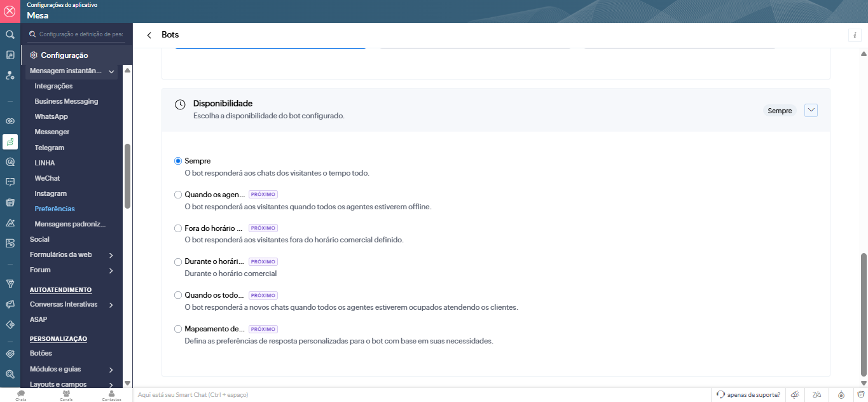Open Telegram settings in sidebar
The width and height of the screenshot is (868, 402).
(x=49, y=148)
